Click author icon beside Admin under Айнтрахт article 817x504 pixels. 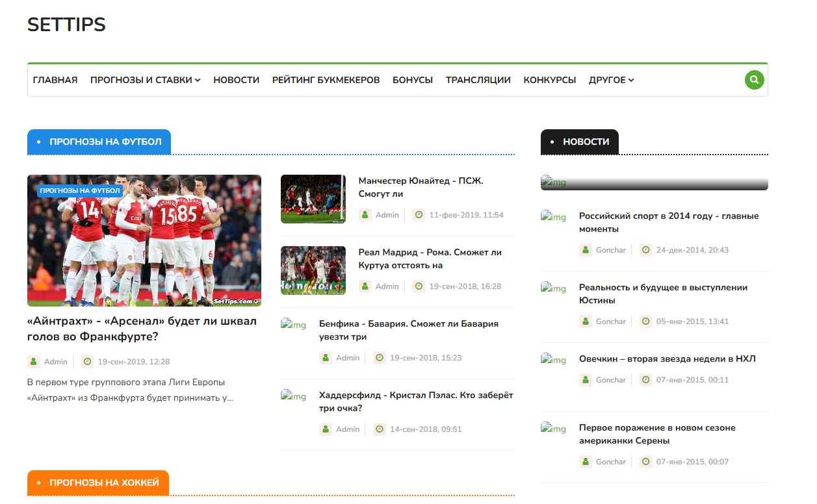[x=34, y=362]
